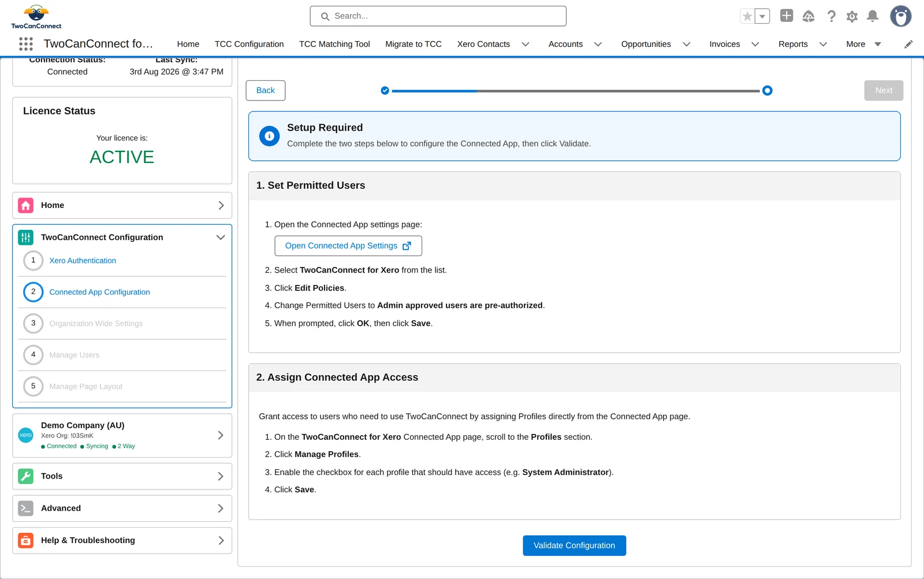This screenshot has height=579, width=924.
Task: Expand the Demo Company (AU) chevron
Action: (x=221, y=435)
